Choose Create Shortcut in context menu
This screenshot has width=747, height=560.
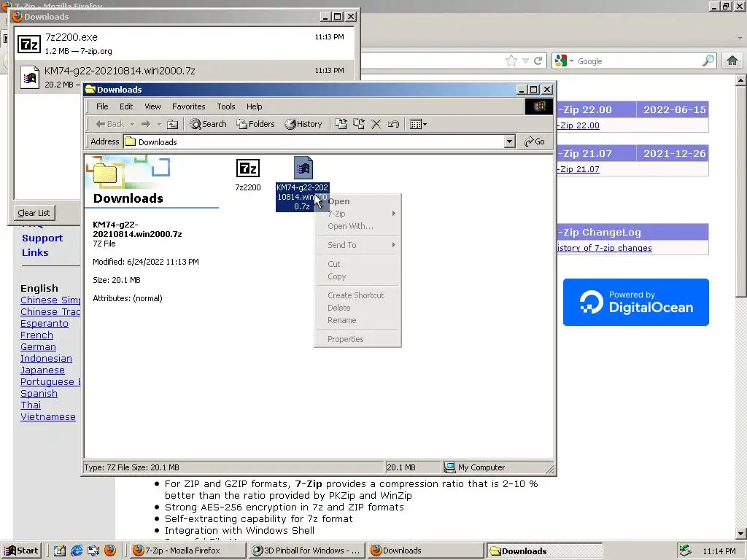pyautogui.click(x=357, y=295)
